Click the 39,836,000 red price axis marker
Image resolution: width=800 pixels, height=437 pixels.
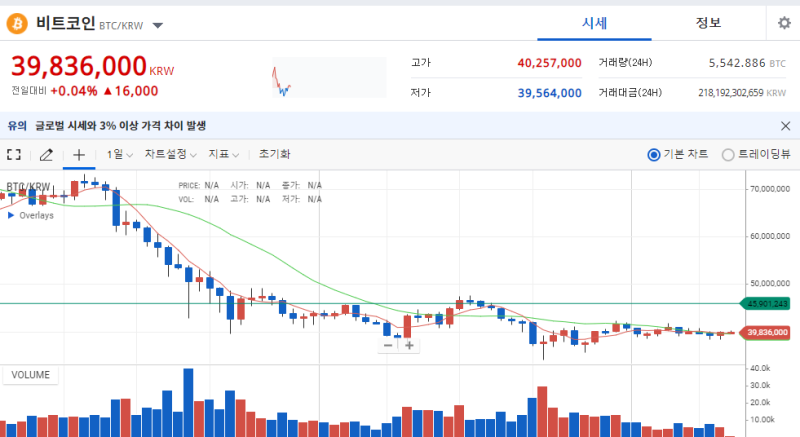[767, 332]
